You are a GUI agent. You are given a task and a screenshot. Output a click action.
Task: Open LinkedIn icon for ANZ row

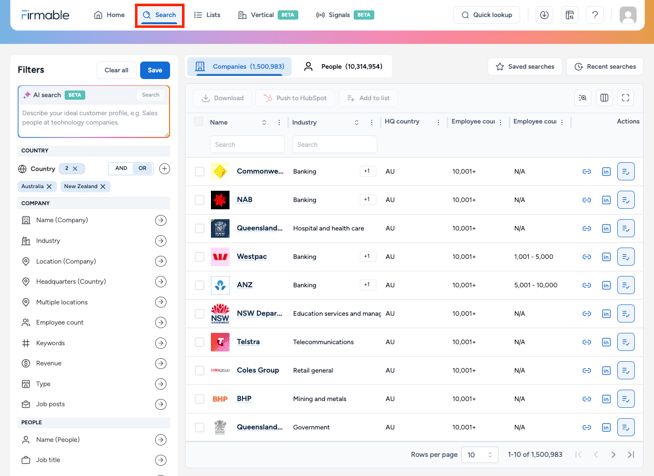[x=606, y=285]
